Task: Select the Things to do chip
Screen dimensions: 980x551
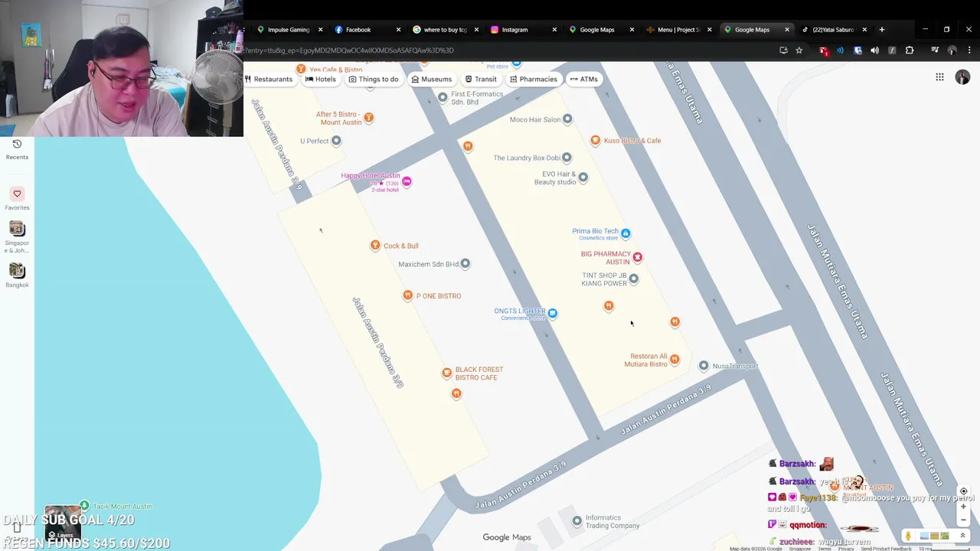Action: 374,79
